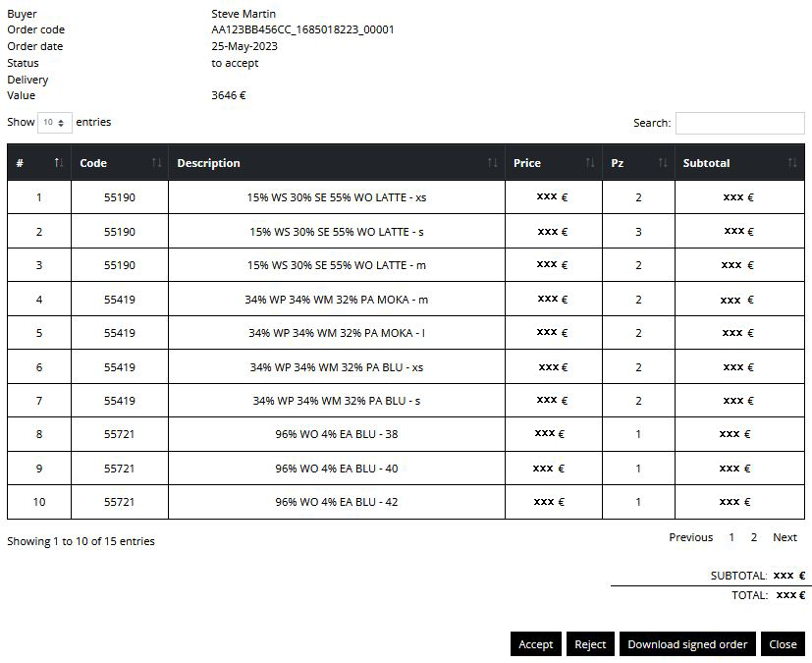Image resolution: width=812 pixels, height=663 pixels.
Task: Select page 1 in pagination
Action: pyautogui.click(x=731, y=537)
